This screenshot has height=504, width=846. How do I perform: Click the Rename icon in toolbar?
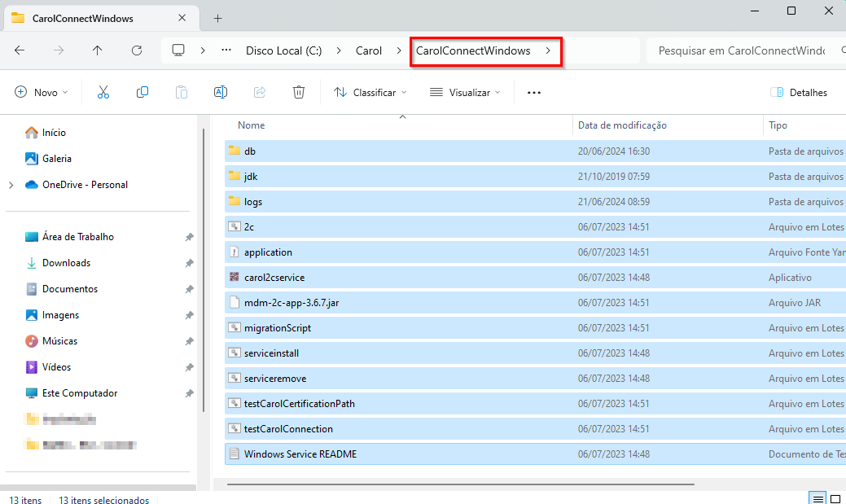coord(220,93)
